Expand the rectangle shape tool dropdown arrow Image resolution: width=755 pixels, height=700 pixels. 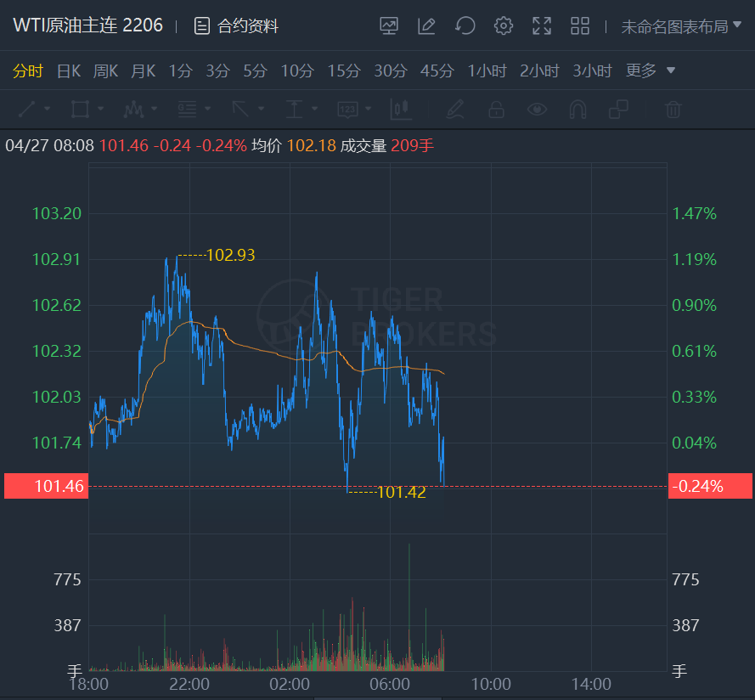(x=100, y=109)
